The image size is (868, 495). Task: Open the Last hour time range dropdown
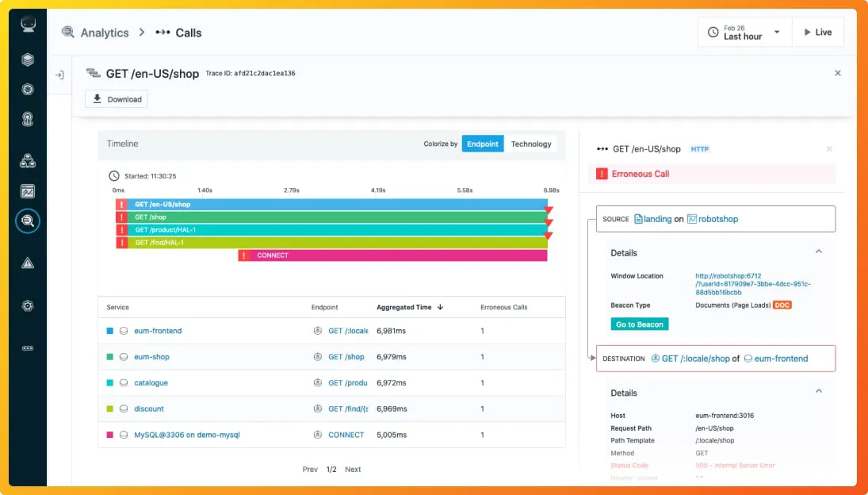point(744,32)
